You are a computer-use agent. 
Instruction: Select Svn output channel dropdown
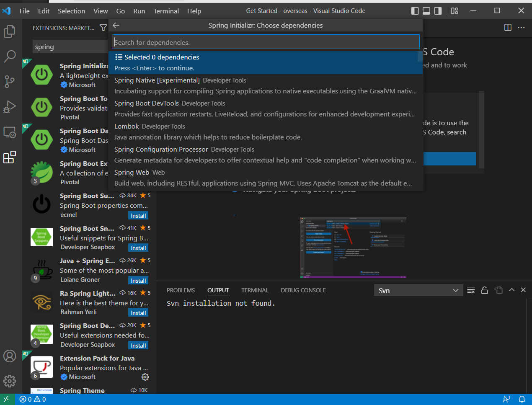pyautogui.click(x=418, y=290)
